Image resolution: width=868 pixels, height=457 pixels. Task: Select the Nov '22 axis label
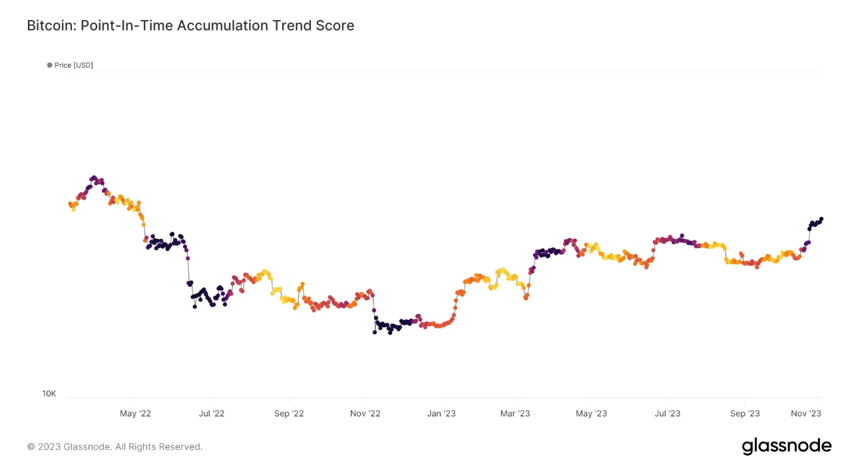point(365,414)
